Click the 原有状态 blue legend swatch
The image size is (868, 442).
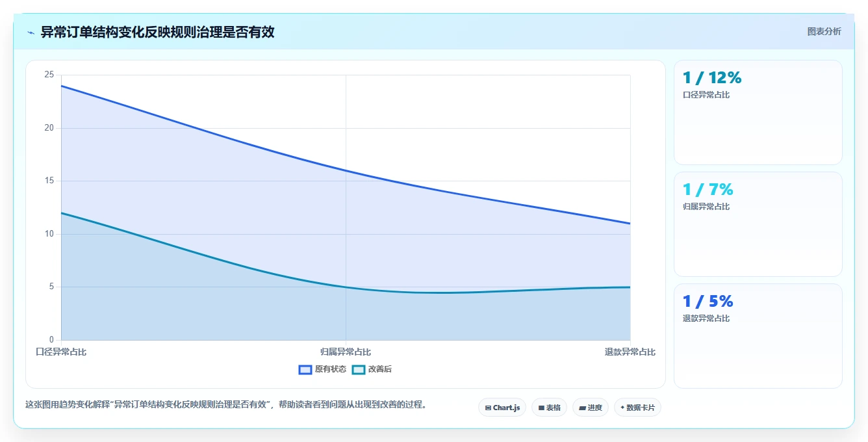(305, 369)
